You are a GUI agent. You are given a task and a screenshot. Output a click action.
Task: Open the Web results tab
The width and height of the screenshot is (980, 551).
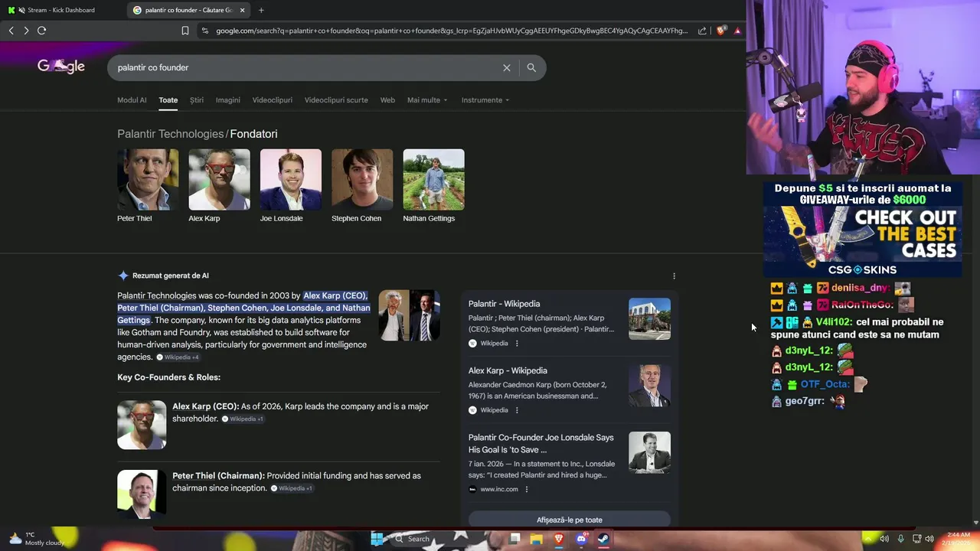point(387,100)
